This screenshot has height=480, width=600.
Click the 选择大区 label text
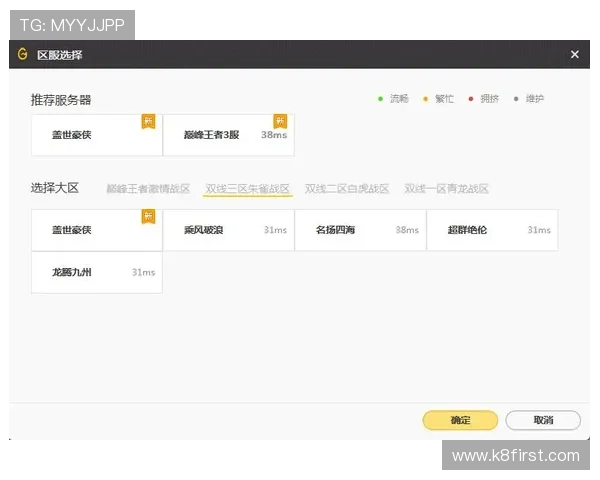click(x=55, y=188)
